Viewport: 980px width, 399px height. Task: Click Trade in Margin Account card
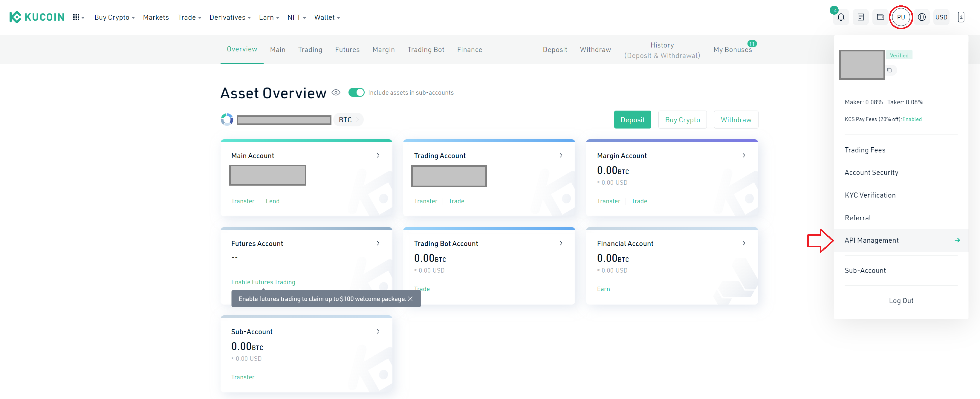pyautogui.click(x=639, y=201)
